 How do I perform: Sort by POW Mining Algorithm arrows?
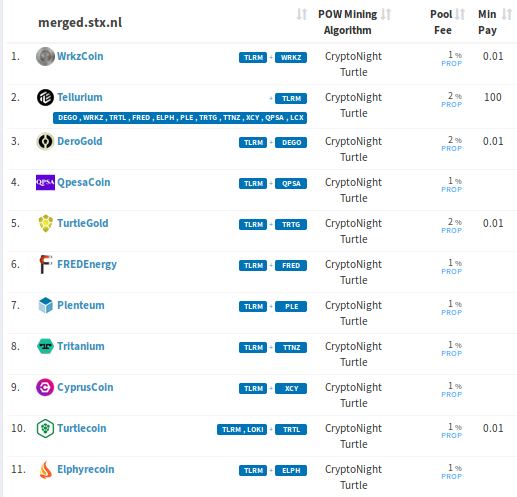pyautogui.click(x=386, y=14)
